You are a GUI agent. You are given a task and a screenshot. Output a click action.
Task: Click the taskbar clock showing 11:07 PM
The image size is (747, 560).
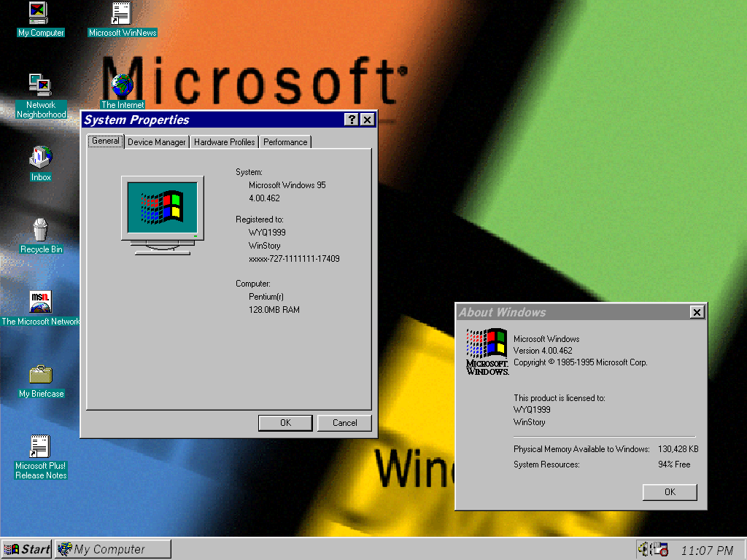click(706, 550)
